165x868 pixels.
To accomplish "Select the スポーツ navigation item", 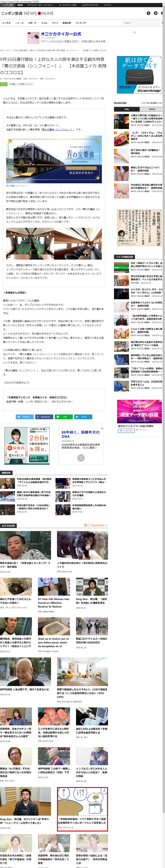I will pyautogui.click(x=32, y=23).
